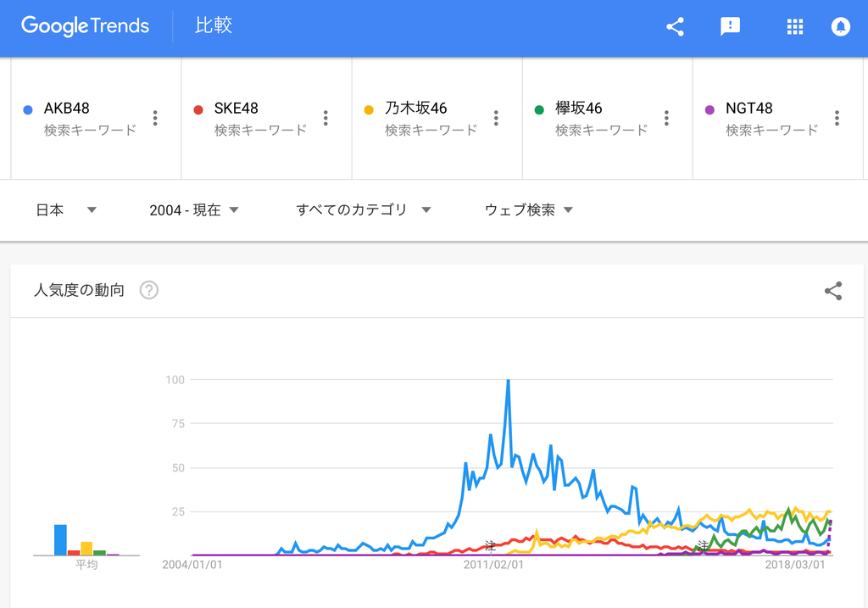Image resolution: width=868 pixels, height=608 pixels.
Task: Click the red SKE48 color dot
Action: (x=198, y=109)
